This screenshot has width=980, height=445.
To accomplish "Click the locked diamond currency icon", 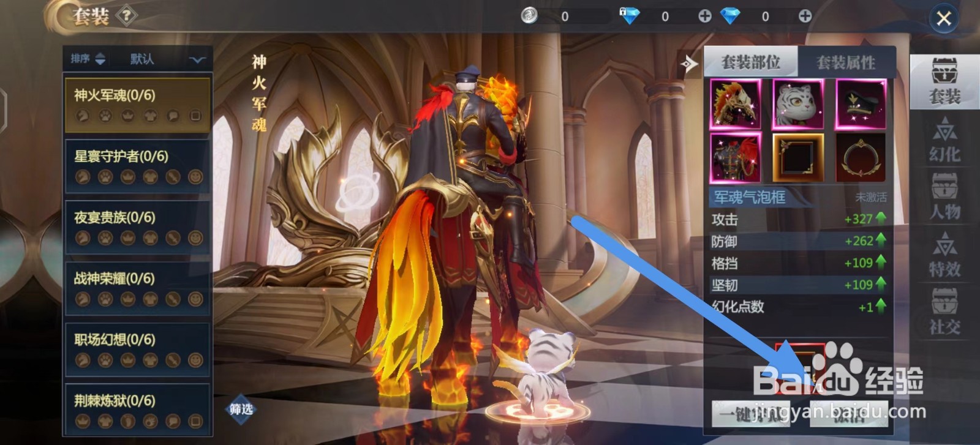I will [629, 16].
